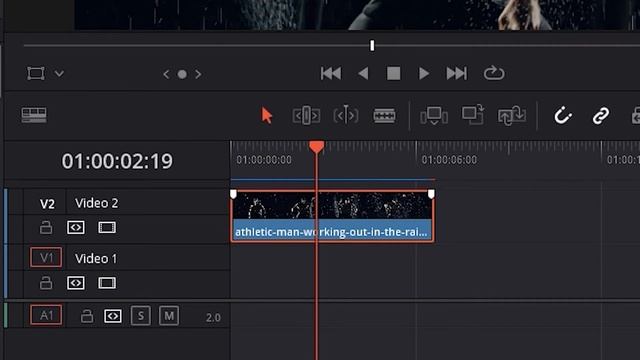Stop playback
Image resolution: width=640 pixels, height=360 pixels.
click(x=393, y=73)
